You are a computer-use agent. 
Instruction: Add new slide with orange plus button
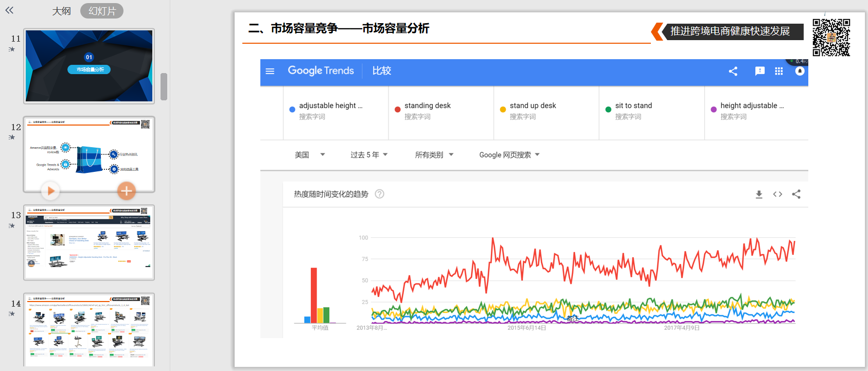[x=126, y=191]
